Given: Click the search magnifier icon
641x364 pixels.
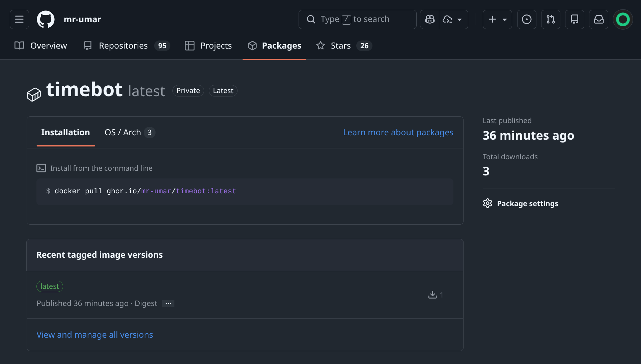Looking at the screenshot, I should [311, 19].
